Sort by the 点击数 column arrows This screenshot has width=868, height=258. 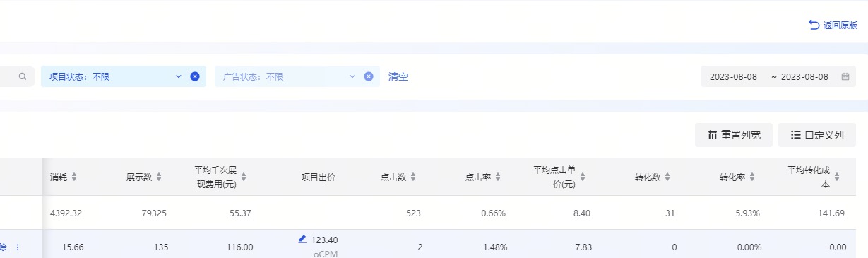coord(413,177)
